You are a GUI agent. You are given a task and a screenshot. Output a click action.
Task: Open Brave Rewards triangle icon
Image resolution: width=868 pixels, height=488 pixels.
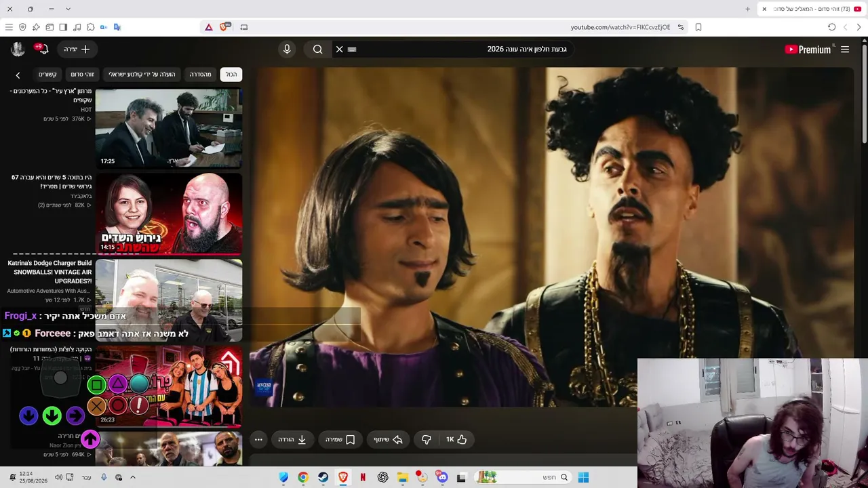[x=208, y=27]
